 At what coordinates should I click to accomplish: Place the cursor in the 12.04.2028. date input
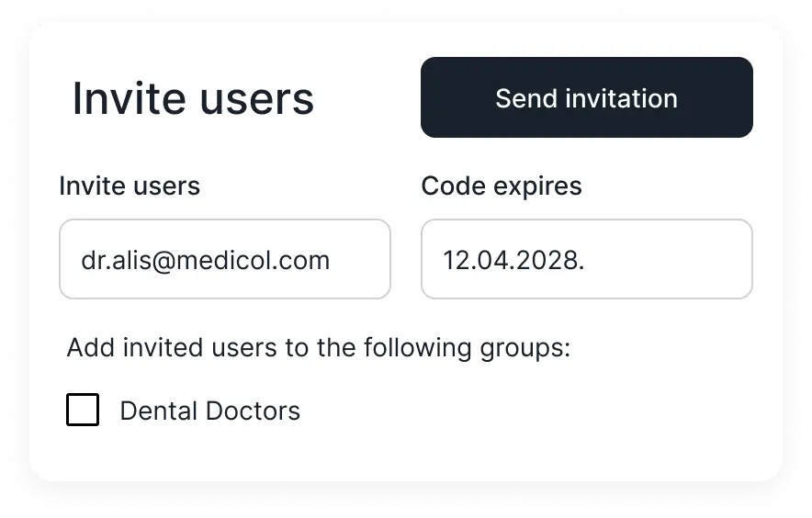click(586, 259)
